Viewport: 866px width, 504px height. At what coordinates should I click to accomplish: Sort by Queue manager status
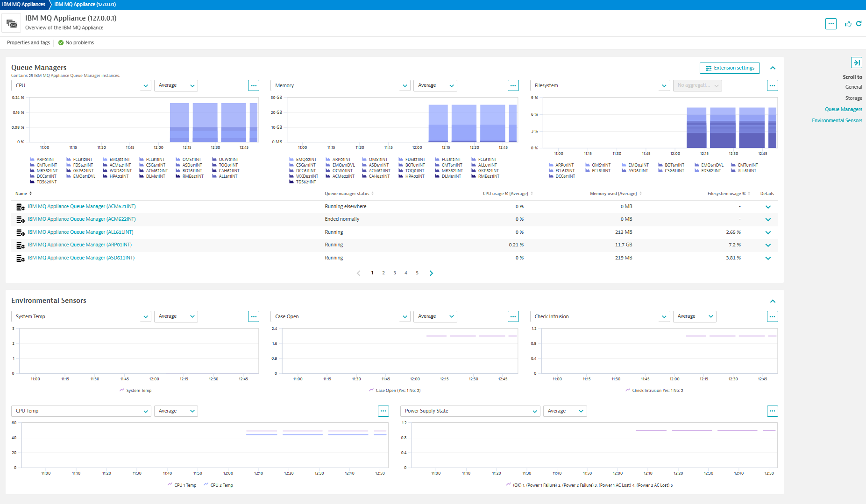[349, 193]
